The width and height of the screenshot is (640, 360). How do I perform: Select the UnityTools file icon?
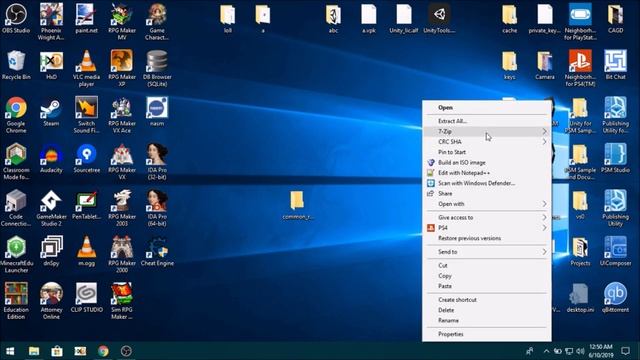pos(439,18)
